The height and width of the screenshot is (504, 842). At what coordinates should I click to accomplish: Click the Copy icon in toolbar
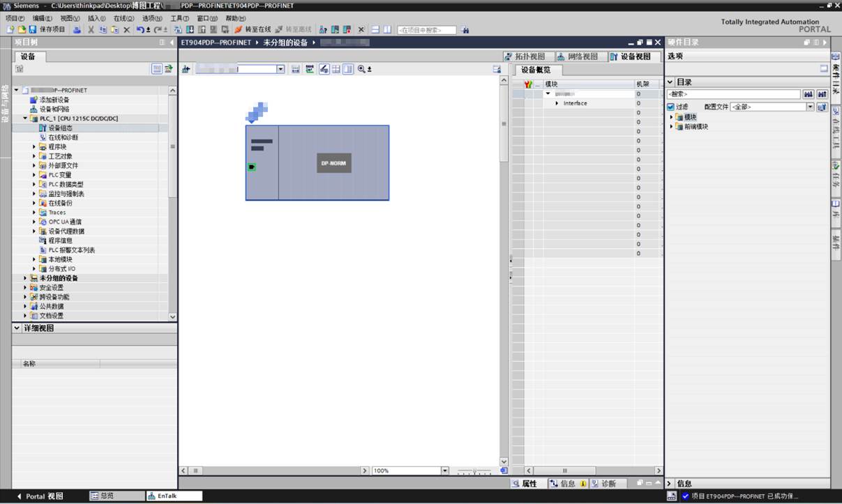(103, 30)
